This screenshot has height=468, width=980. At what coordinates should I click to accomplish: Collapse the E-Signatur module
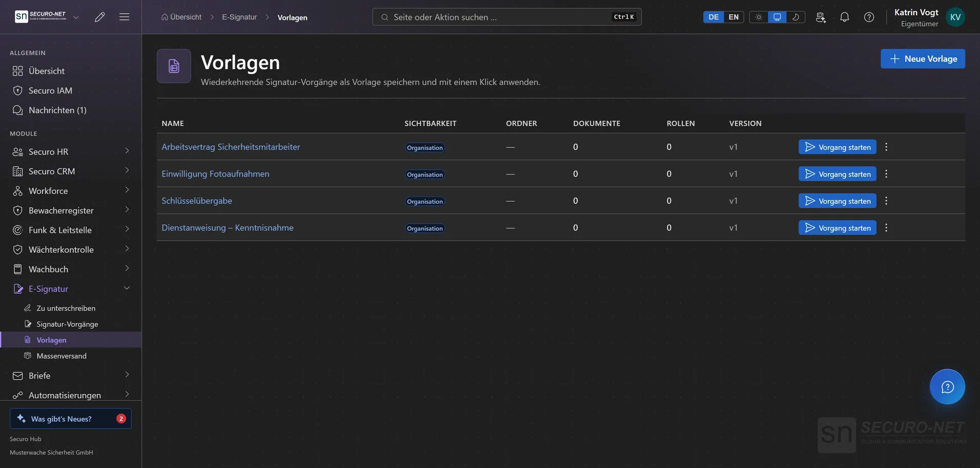tap(71, 289)
